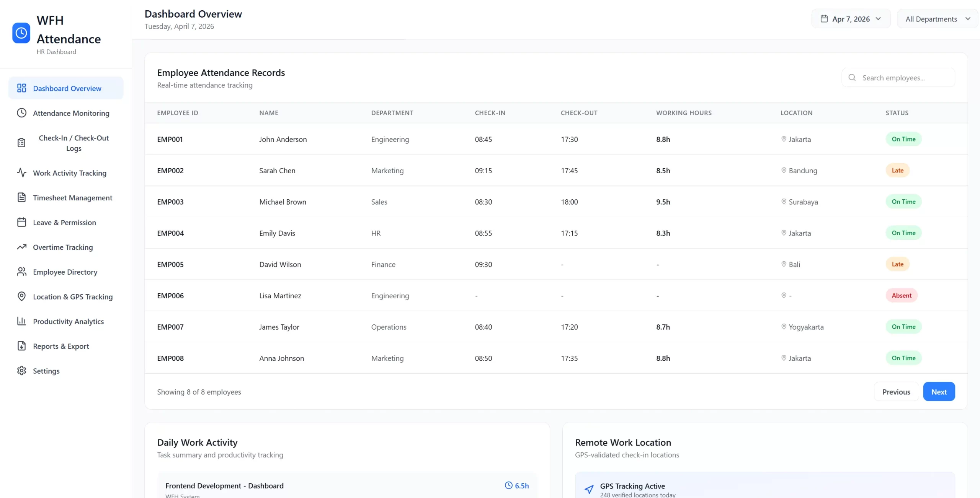Screen dimensions: 980x498
Task: Click the Absent status badge for Lisa Martinez
Action: [x=901, y=295]
